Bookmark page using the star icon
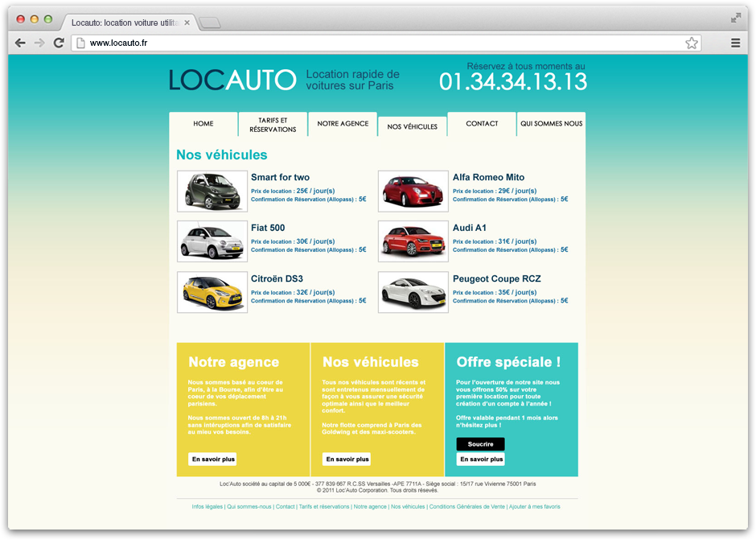This screenshot has height=540, width=756. (x=691, y=43)
